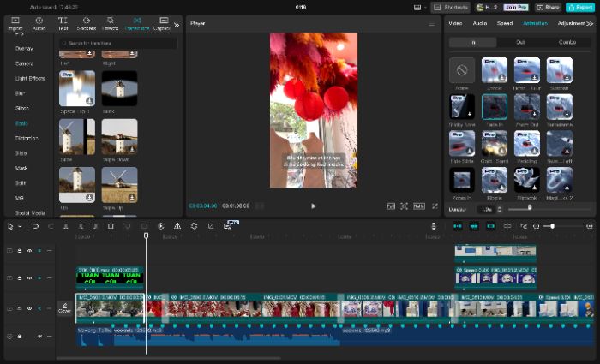Open the Text tool tab

[63, 23]
